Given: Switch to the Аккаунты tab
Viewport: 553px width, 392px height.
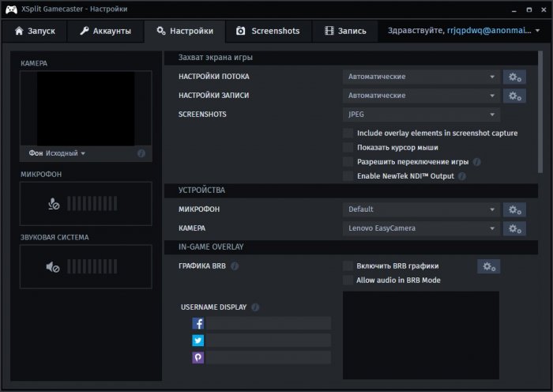Looking at the screenshot, I should [105, 31].
